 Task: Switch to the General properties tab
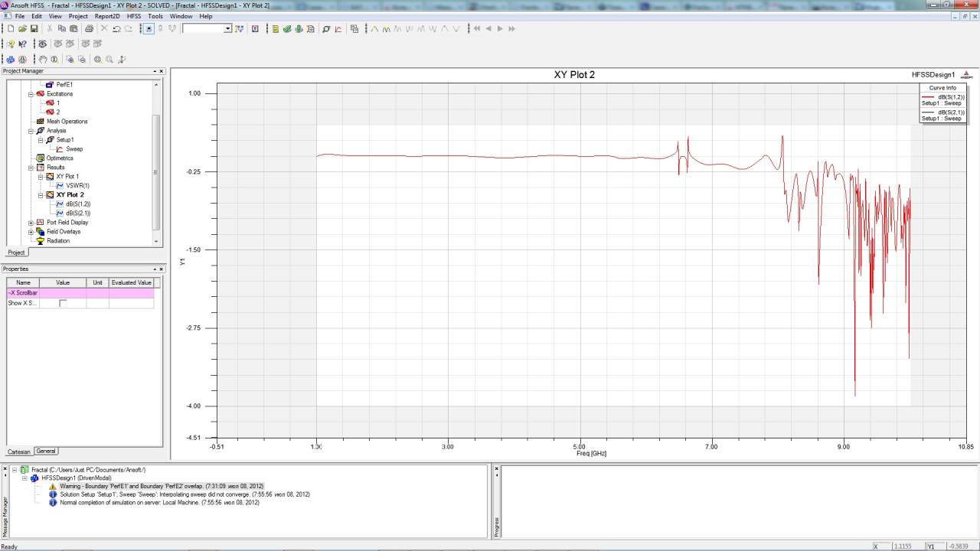pos(46,452)
